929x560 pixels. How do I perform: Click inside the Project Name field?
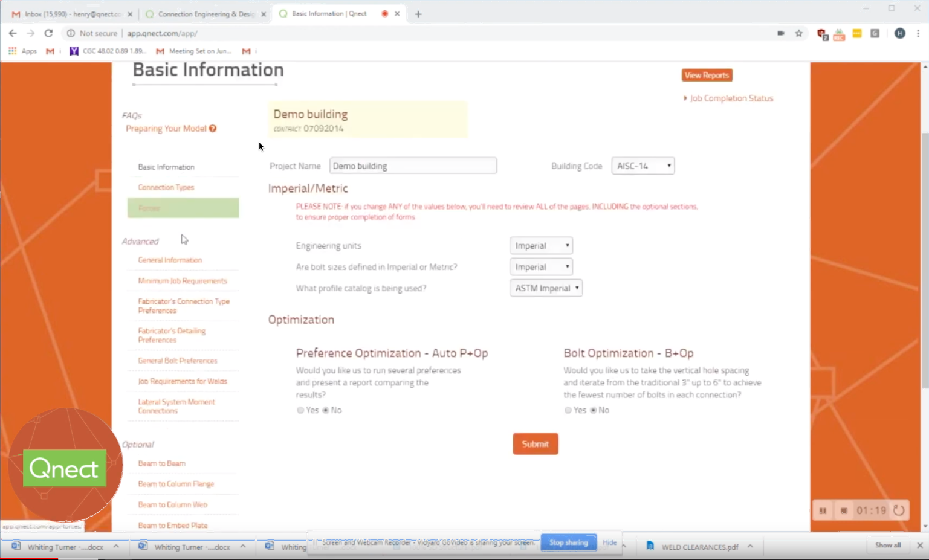pos(413,165)
